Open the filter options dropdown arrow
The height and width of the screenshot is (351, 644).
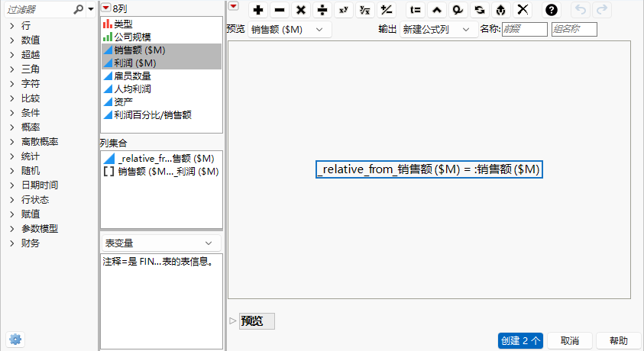pyautogui.click(x=91, y=9)
